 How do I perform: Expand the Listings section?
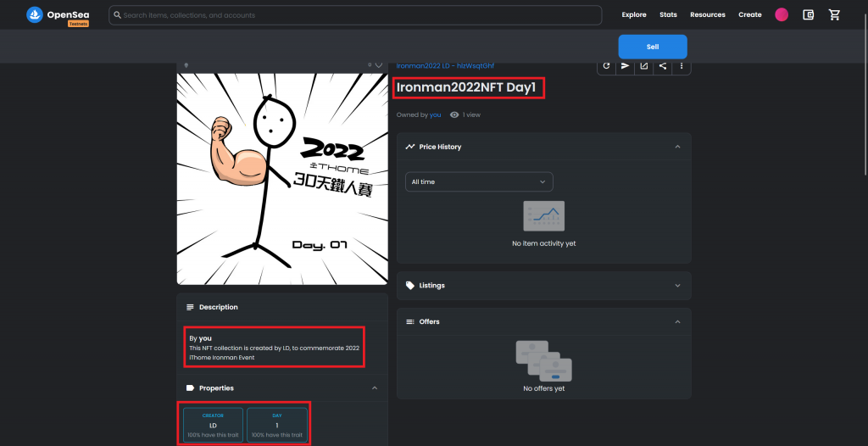[x=677, y=286]
